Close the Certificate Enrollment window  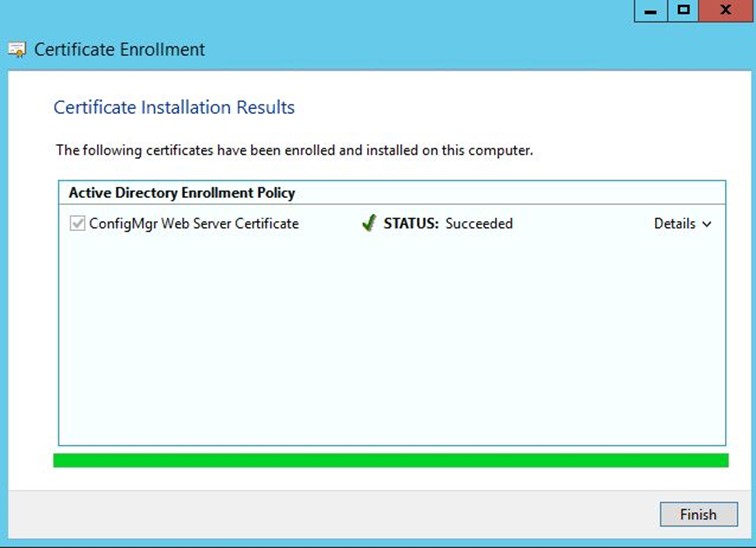tap(726, 11)
